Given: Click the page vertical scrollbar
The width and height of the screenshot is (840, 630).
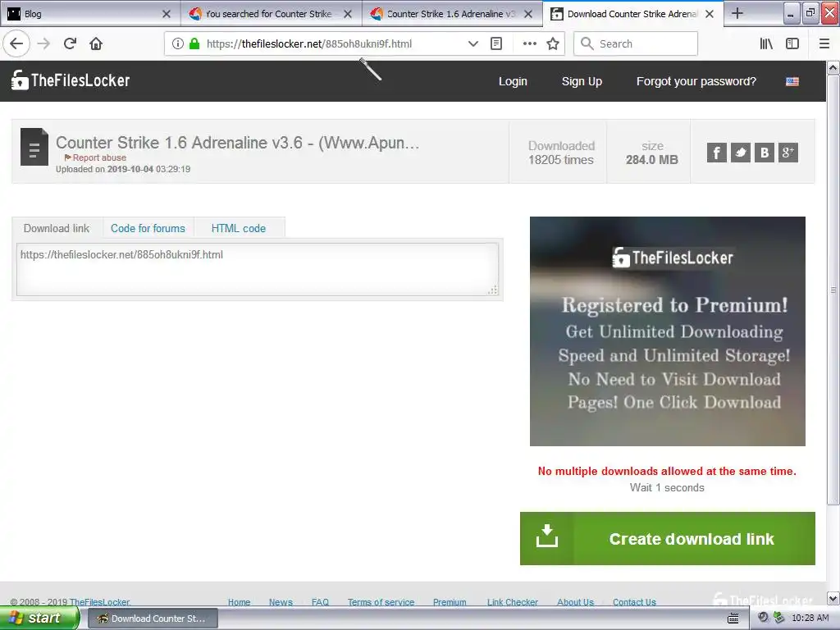Looking at the screenshot, I should (833, 290).
